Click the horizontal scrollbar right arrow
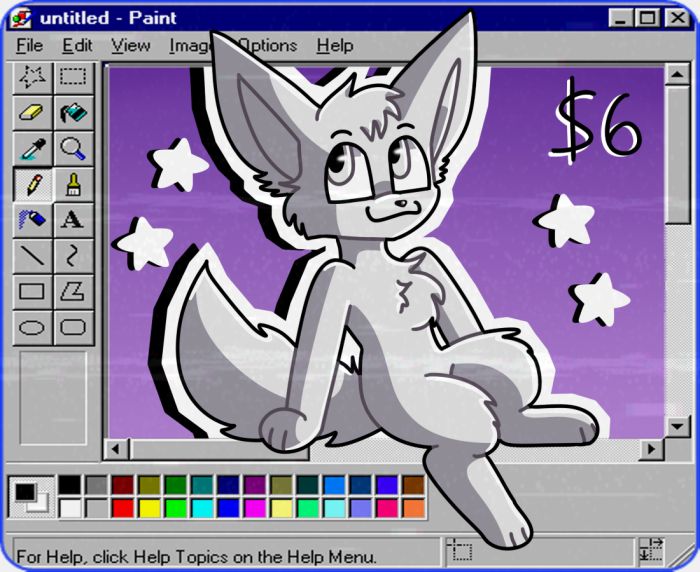This screenshot has width=700, height=572. coord(652,449)
